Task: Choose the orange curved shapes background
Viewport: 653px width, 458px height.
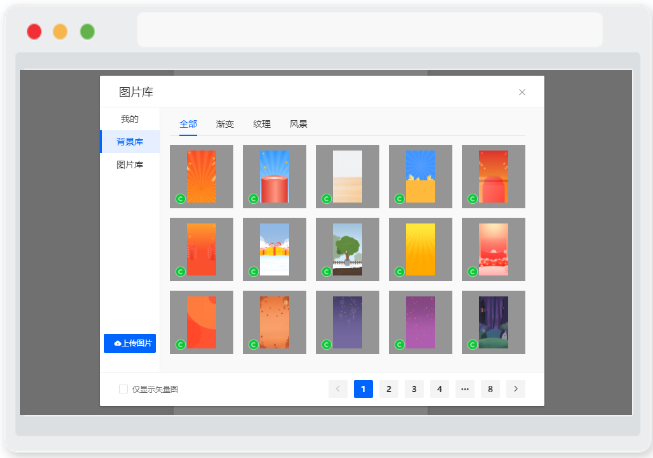Action: (x=202, y=322)
